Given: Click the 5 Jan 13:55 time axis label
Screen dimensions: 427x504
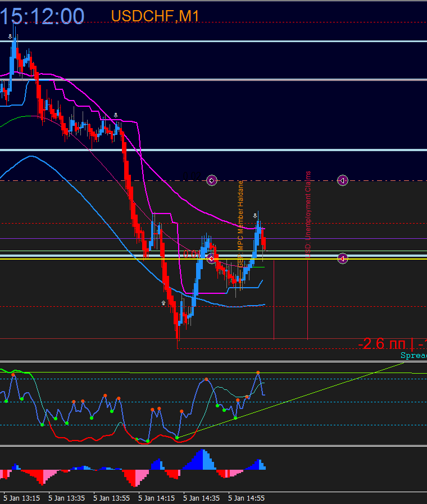Looking at the screenshot, I should pos(111,498).
